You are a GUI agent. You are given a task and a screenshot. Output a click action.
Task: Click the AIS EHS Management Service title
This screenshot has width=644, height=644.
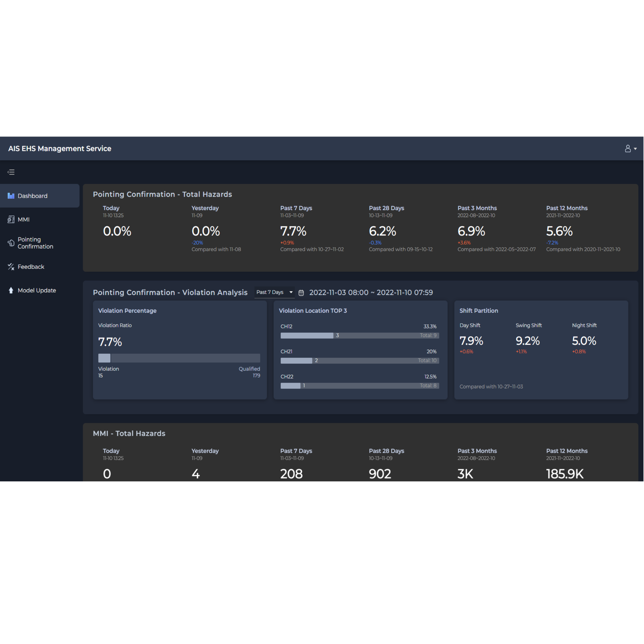tap(60, 149)
